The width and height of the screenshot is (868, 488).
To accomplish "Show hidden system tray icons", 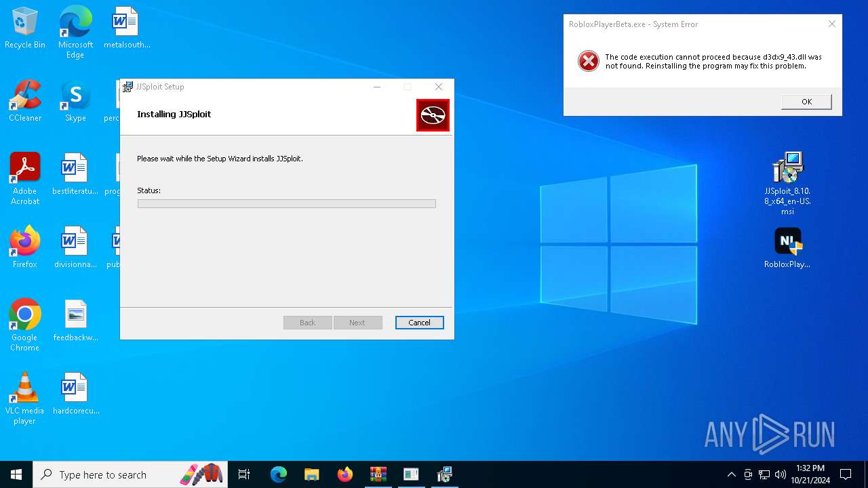I will 731,474.
